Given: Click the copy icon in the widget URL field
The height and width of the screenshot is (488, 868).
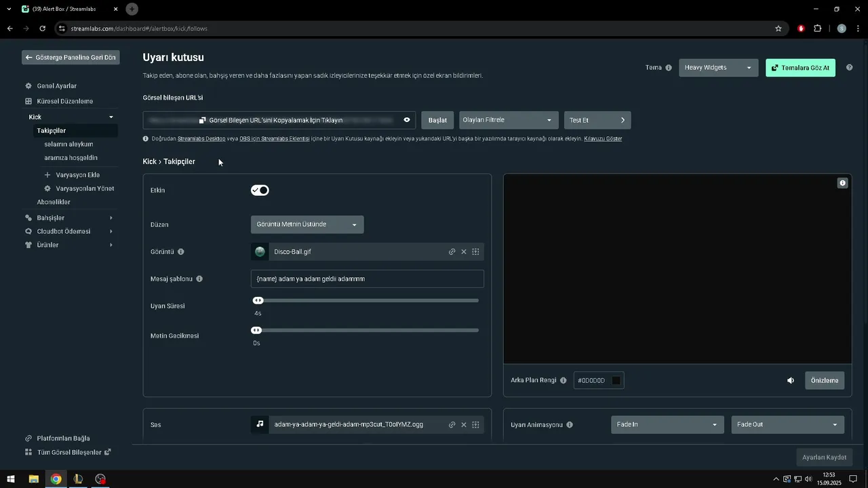Looking at the screenshot, I should point(202,120).
